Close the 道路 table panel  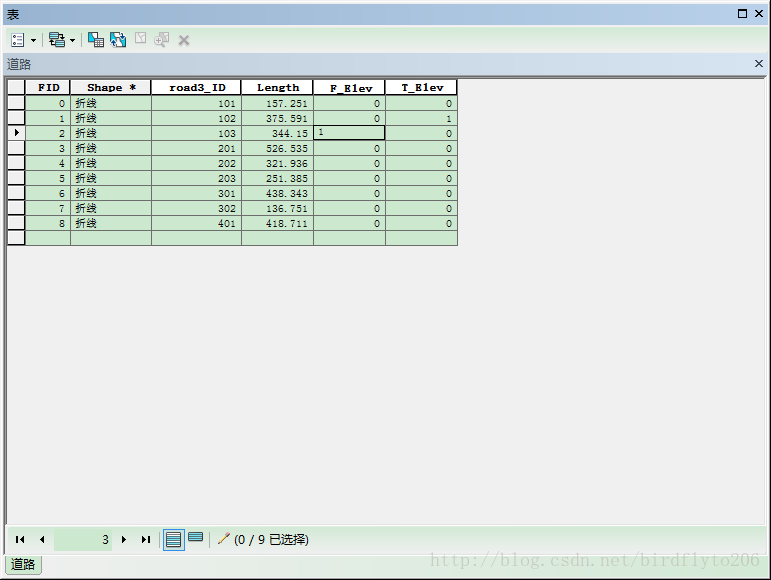pyautogui.click(x=759, y=63)
